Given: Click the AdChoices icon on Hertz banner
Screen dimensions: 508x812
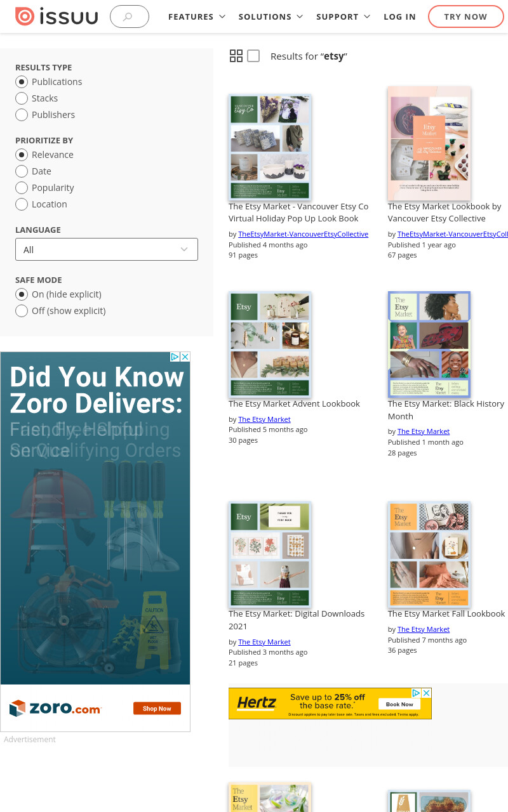Looking at the screenshot, I should 417,693.
